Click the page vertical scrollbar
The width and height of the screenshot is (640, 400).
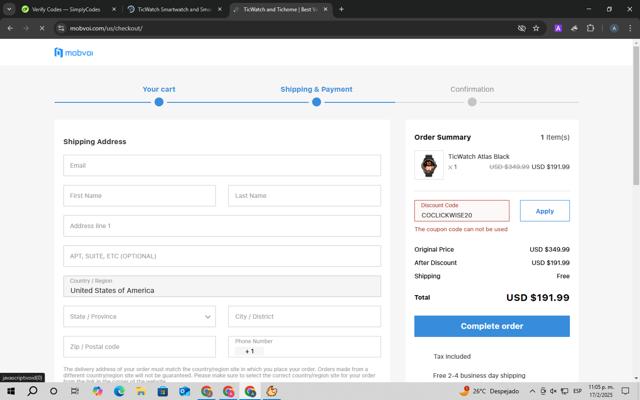click(636, 116)
